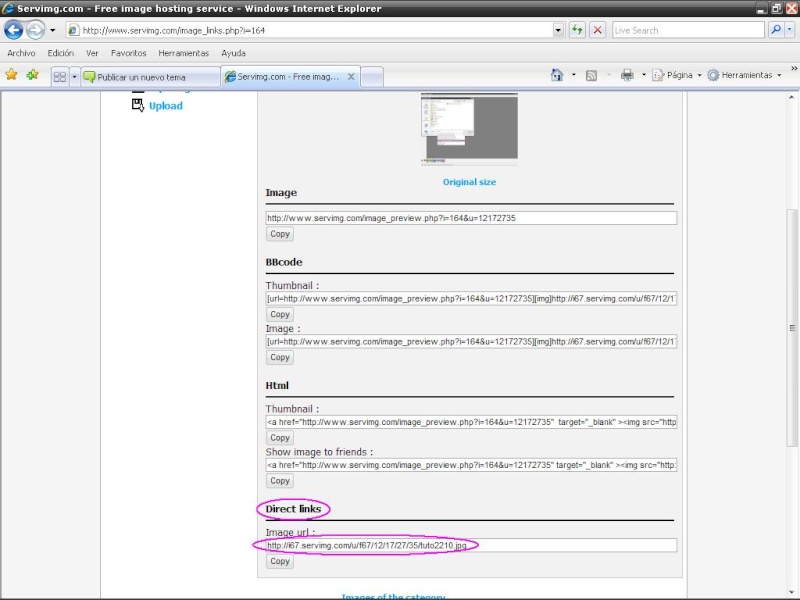Select the Image preview URL field
Screen dimensions: 800x600
coord(471,218)
